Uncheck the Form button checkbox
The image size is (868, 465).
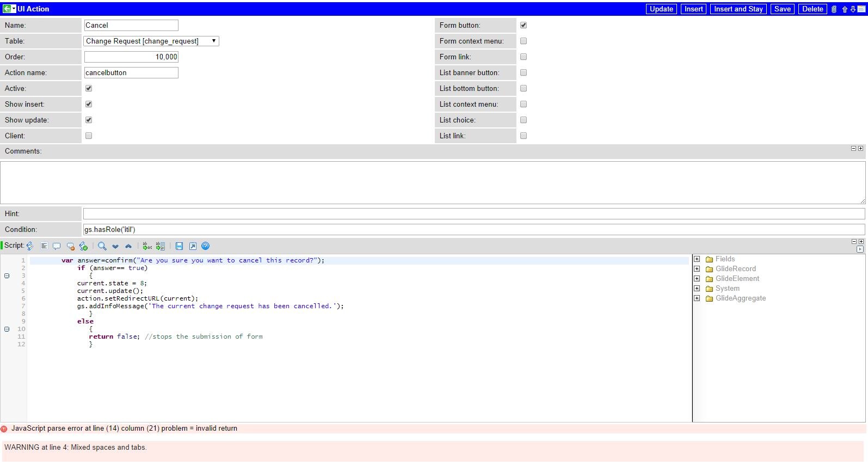click(524, 25)
